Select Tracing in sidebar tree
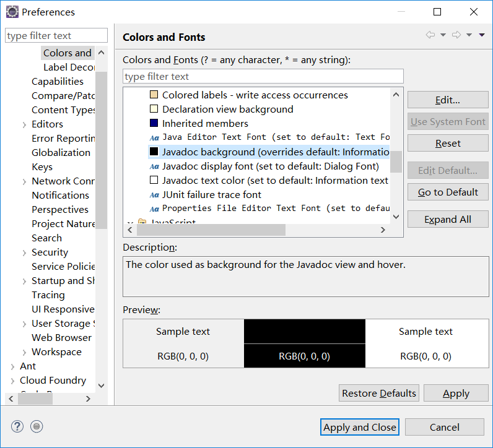 [x=48, y=295]
